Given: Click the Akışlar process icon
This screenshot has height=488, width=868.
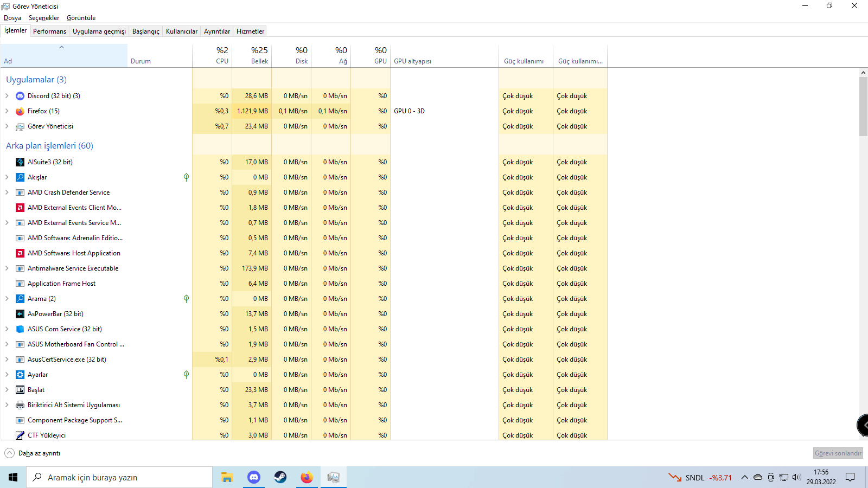Looking at the screenshot, I should [x=20, y=177].
